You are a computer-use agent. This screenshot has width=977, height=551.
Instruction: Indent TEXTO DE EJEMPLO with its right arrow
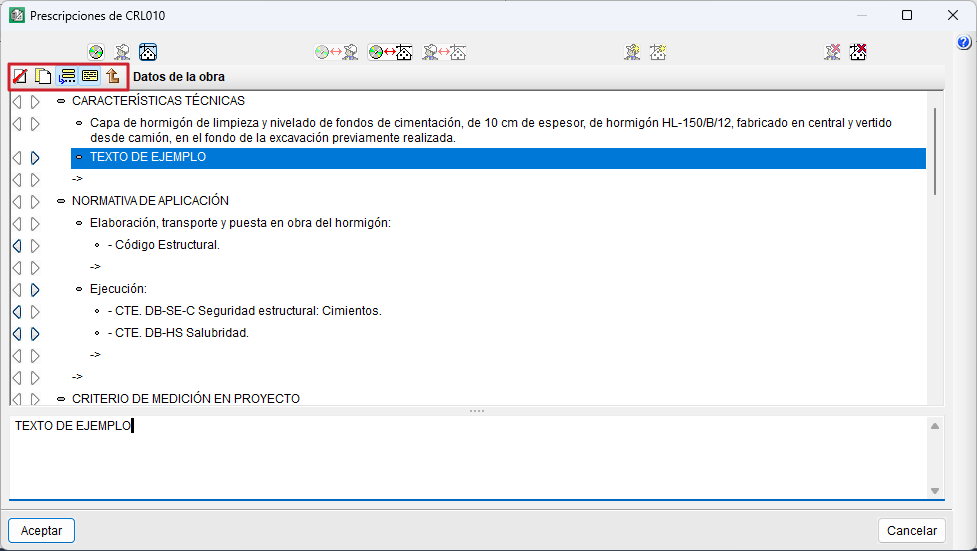[x=35, y=158]
